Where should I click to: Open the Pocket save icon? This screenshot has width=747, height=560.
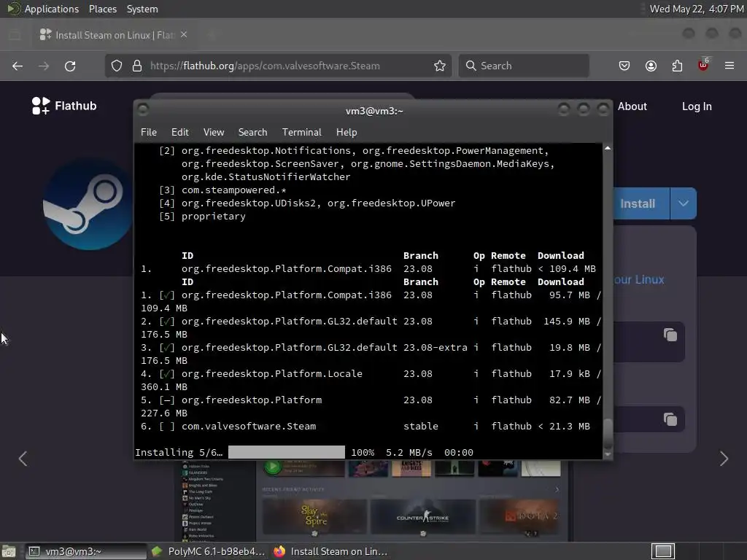coord(624,66)
